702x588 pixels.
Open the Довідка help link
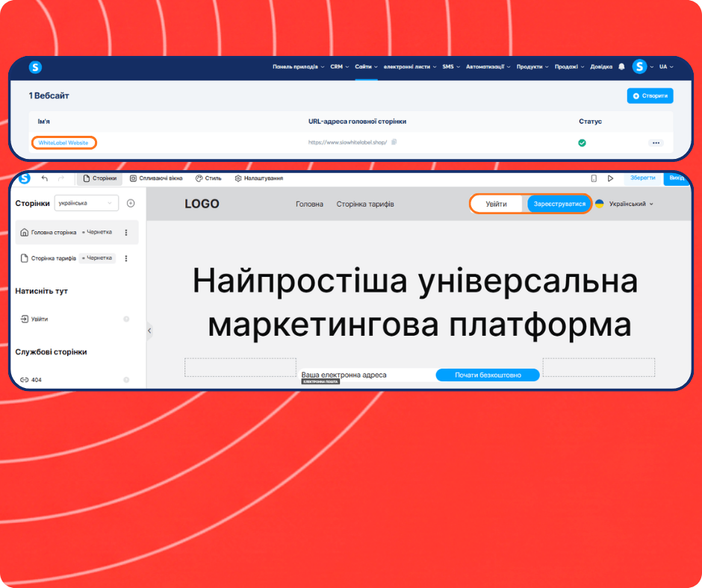pos(601,66)
